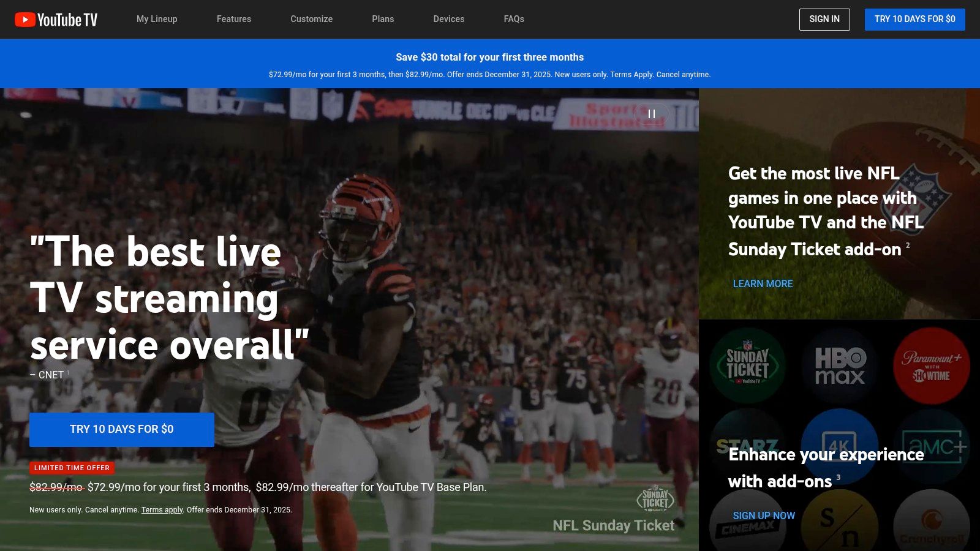Select the NFL Sunday Ticket add-on icon
The height and width of the screenshot is (551, 980).
(x=748, y=365)
